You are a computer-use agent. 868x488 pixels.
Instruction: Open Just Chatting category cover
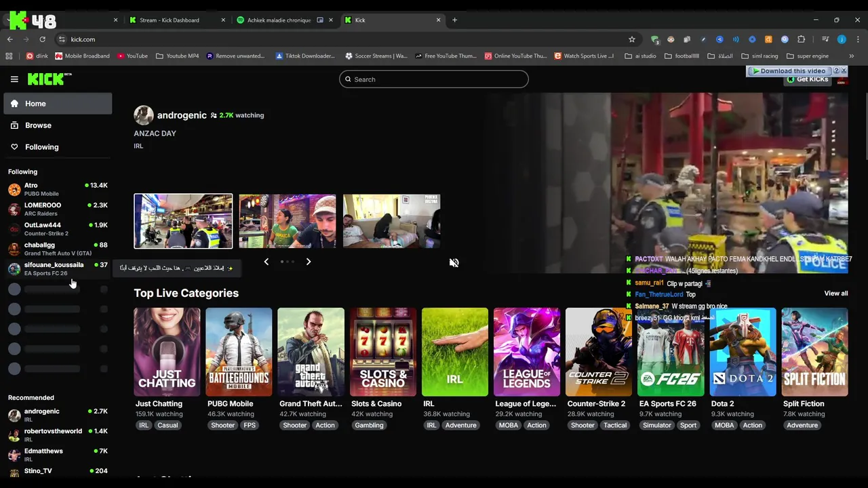[167, 352]
